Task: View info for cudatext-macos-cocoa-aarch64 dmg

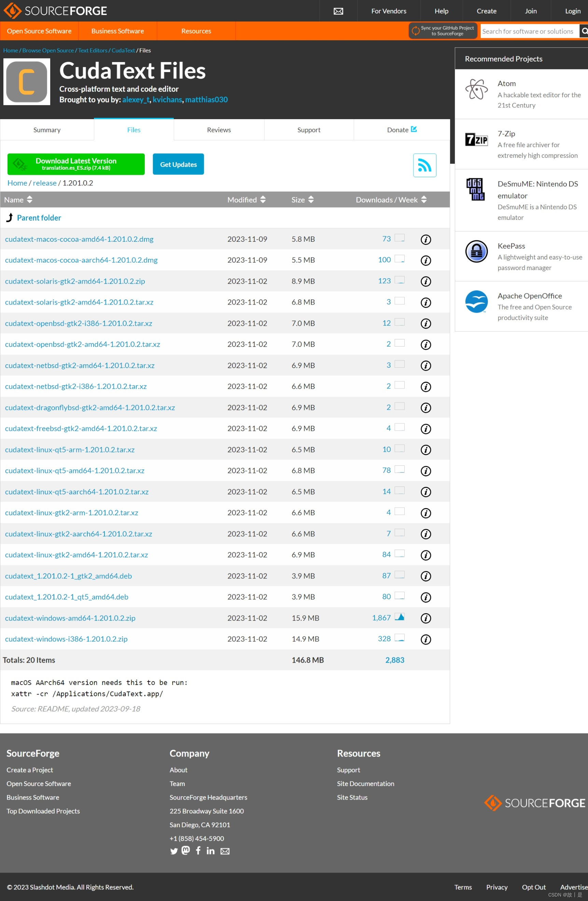Action: pos(425,261)
